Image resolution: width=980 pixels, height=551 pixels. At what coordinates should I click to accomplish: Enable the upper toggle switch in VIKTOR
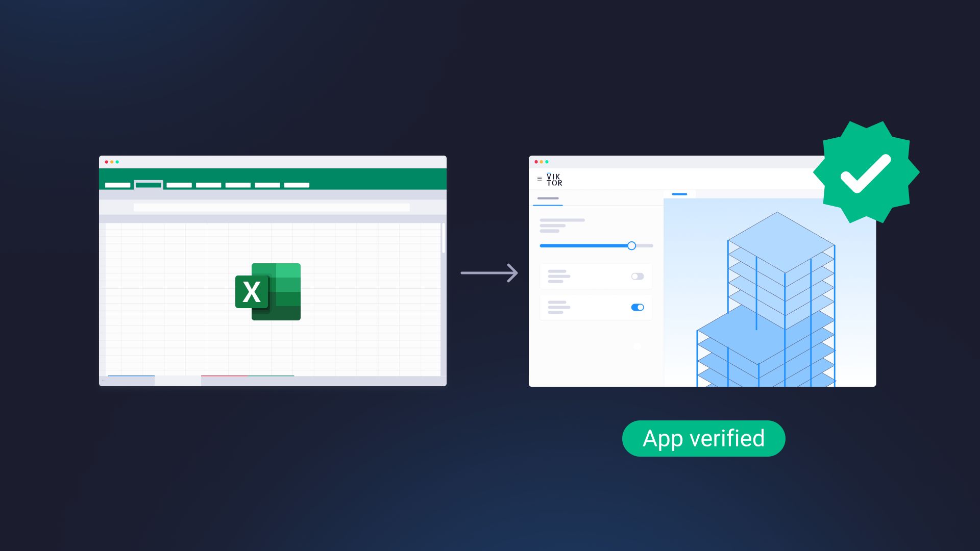[x=638, y=277]
